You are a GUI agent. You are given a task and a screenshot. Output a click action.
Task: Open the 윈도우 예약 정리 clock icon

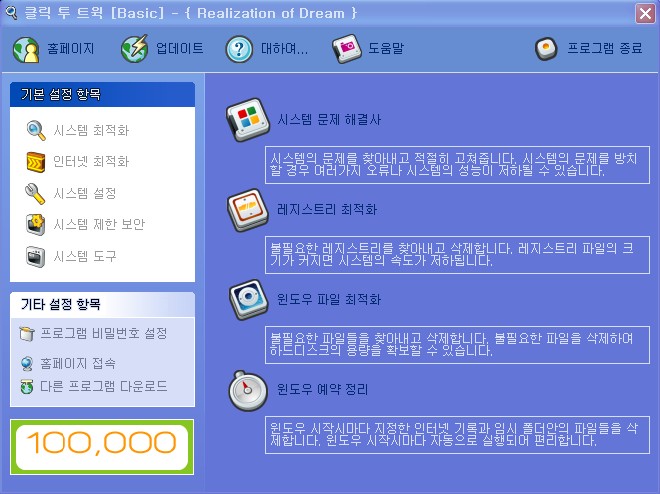[x=248, y=390]
